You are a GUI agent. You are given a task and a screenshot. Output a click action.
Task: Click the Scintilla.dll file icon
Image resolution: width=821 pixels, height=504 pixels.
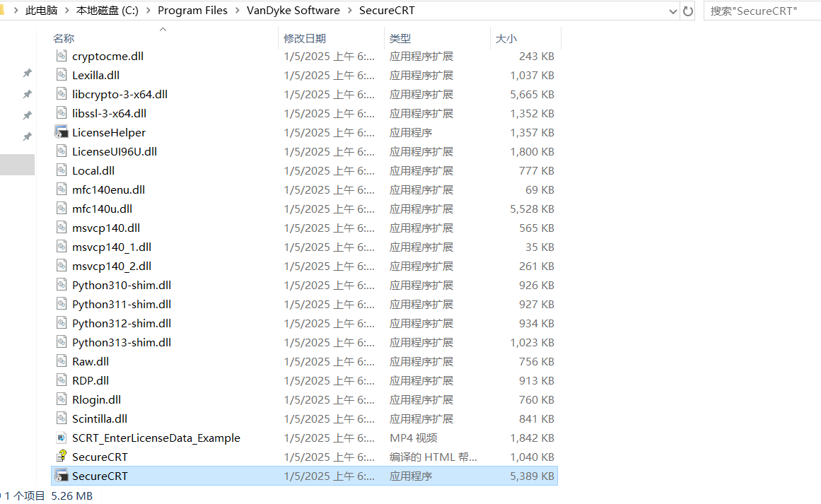click(62, 418)
